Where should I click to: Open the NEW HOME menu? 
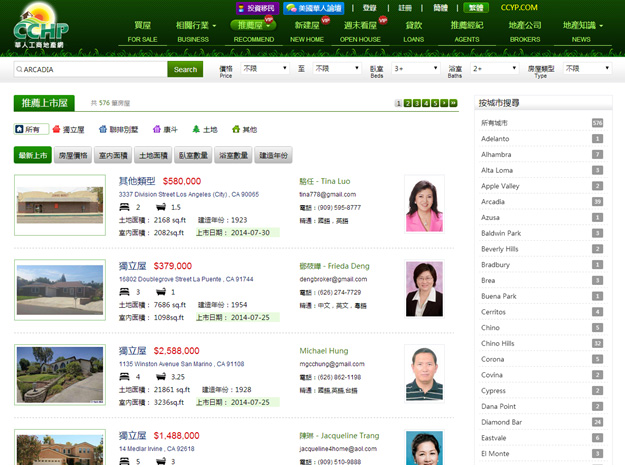[307, 32]
